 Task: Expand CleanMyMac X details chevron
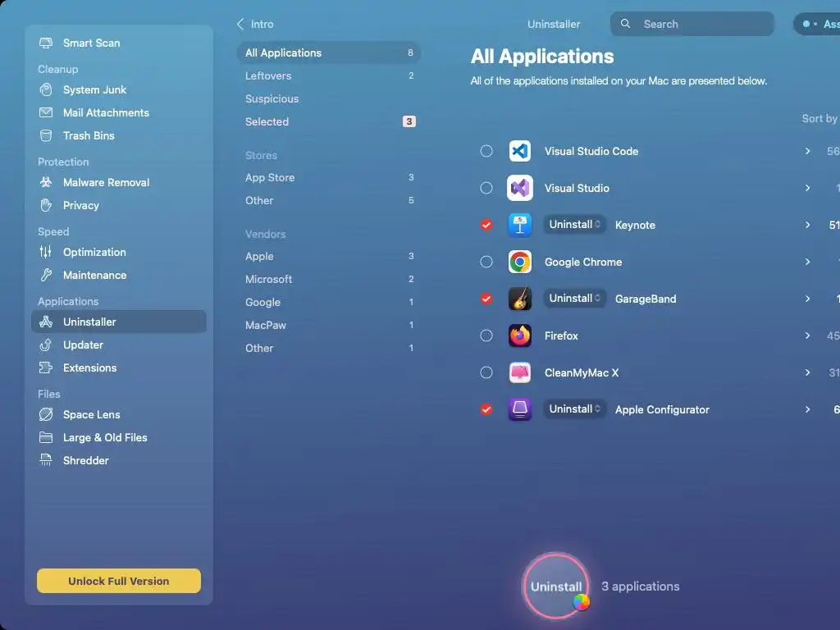click(x=807, y=372)
